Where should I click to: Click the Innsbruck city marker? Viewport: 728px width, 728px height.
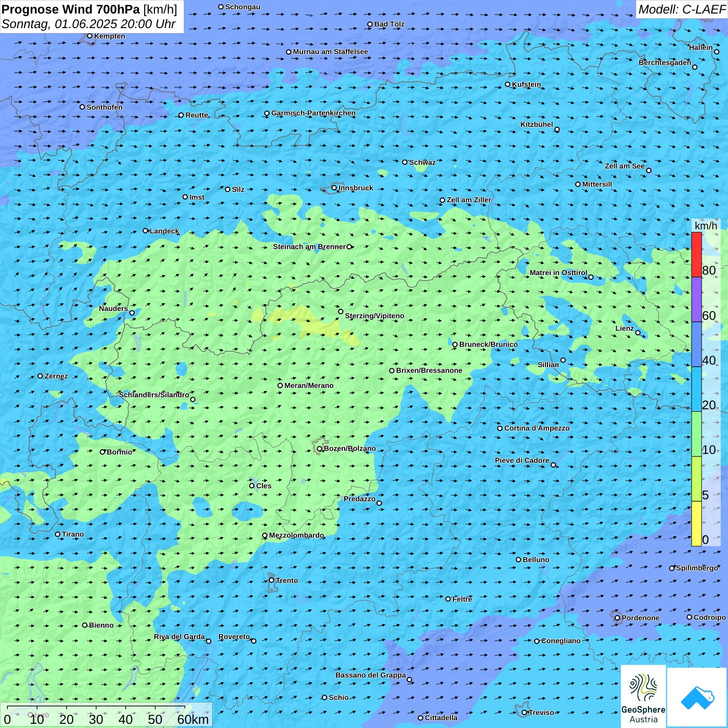tap(334, 188)
